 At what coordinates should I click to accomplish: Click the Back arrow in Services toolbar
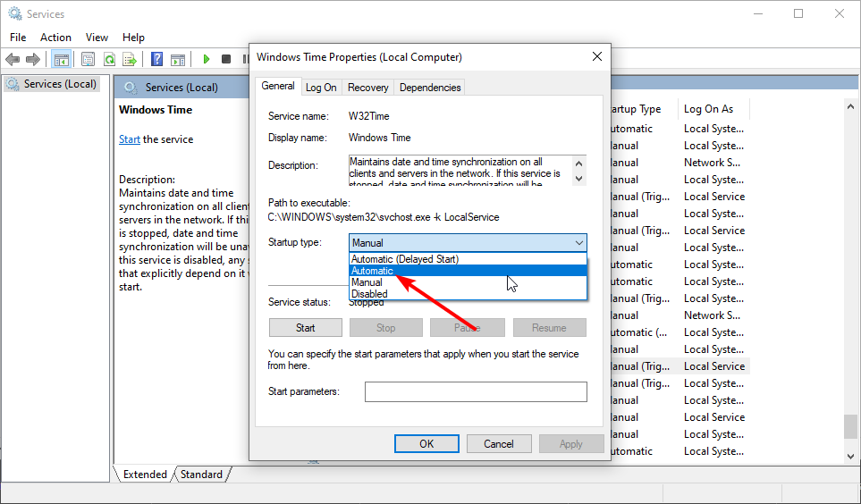coord(13,59)
